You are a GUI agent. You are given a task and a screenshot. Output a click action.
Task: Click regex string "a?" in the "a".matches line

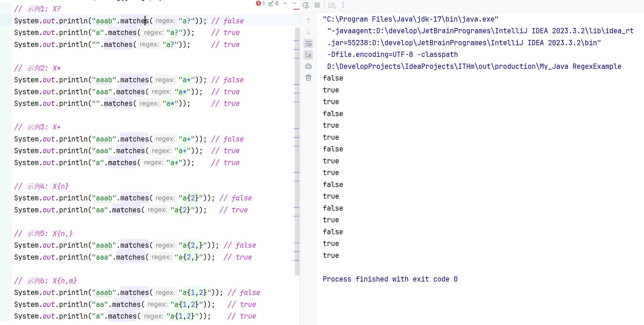pyautogui.click(x=174, y=32)
